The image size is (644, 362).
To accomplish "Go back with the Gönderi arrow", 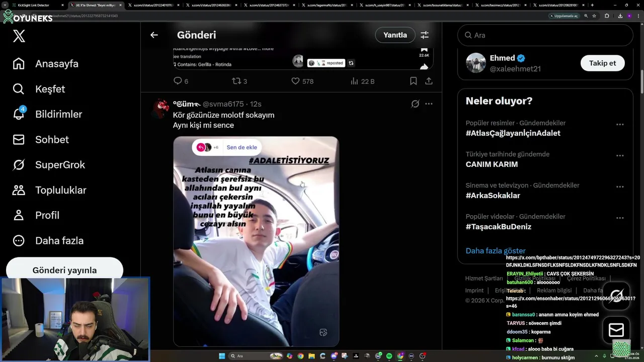I will (x=154, y=35).
